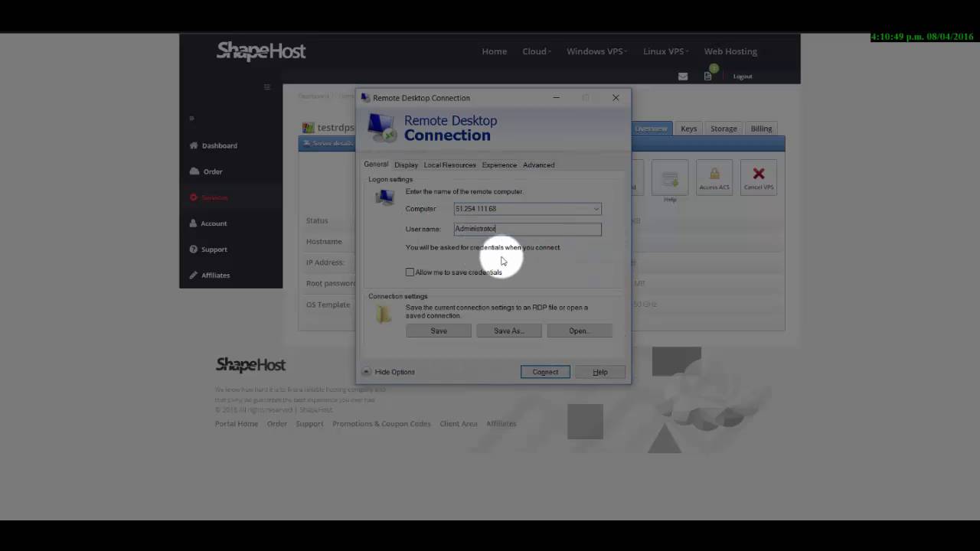Open the Storage tab on server page

(724, 129)
